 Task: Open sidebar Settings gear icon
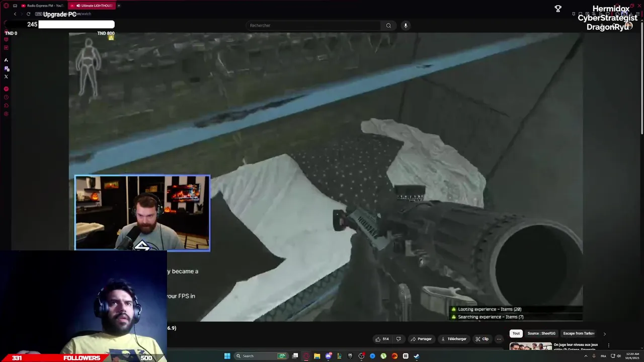click(x=6, y=114)
